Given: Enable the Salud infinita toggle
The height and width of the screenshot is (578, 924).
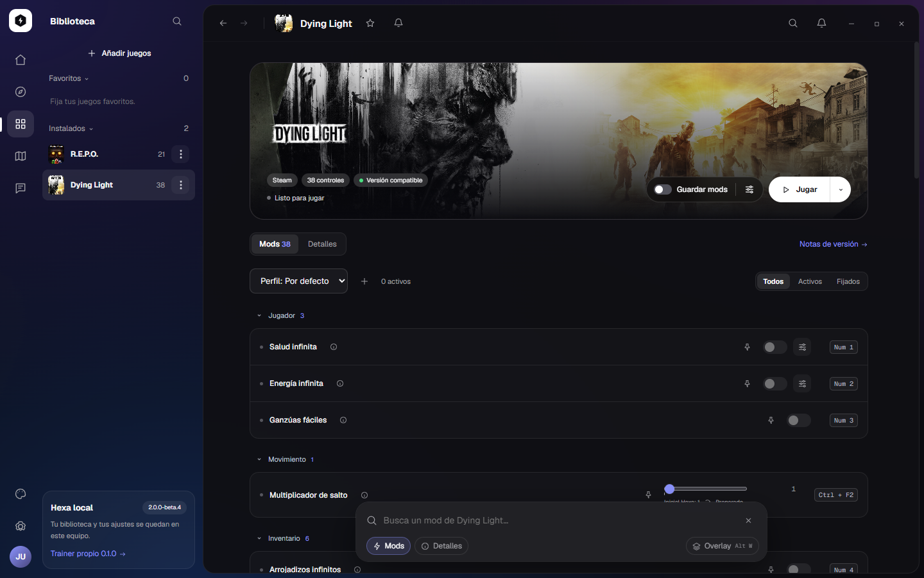Looking at the screenshot, I should pos(774,347).
